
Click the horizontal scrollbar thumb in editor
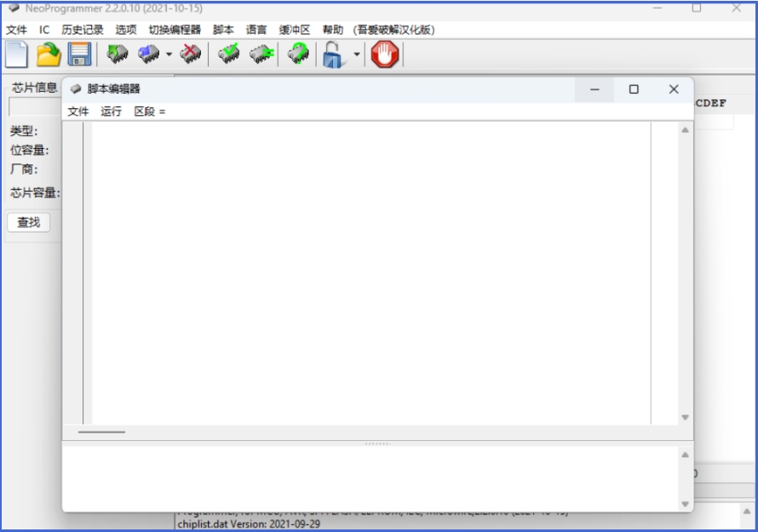101,432
